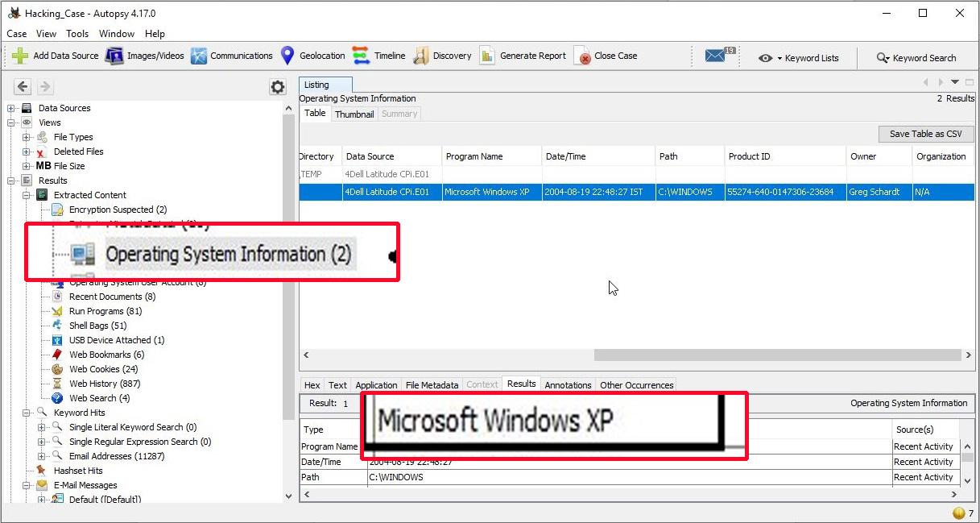Screen dimensions: 980x523
Task: Switch to the Other Occurrences tab
Action: [636, 385]
